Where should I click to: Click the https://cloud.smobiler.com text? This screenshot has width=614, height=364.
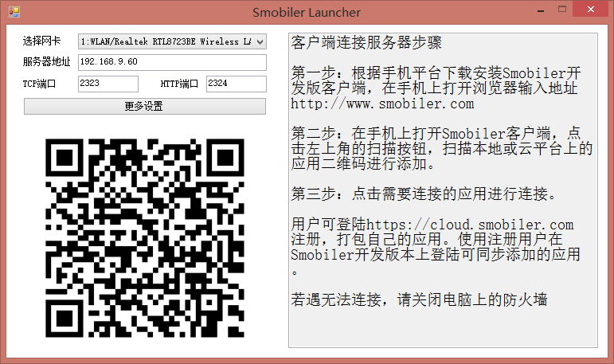[470, 225]
